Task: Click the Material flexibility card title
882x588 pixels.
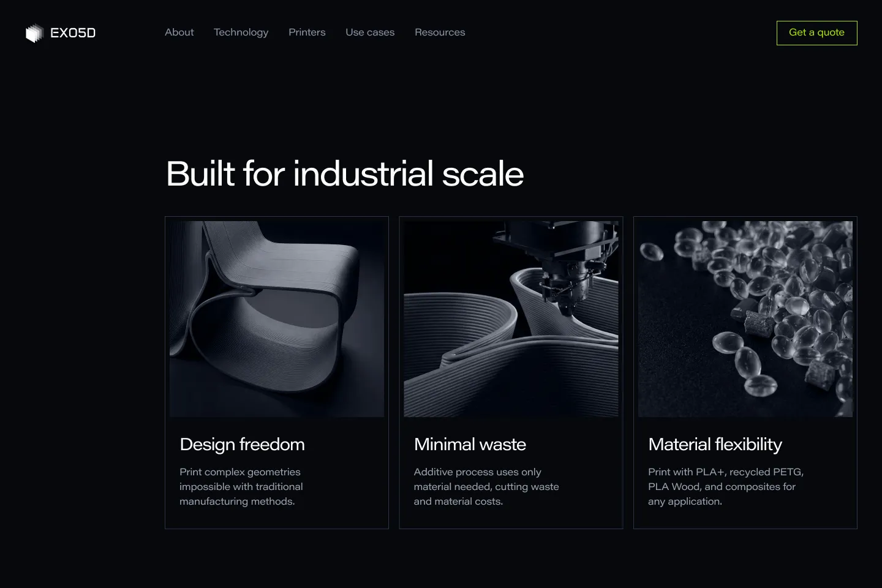Action: pyautogui.click(x=715, y=444)
